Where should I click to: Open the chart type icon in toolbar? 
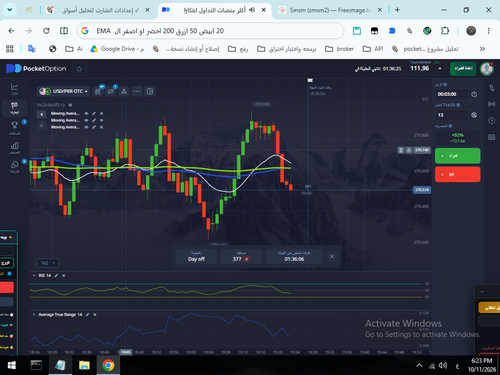pyautogui.click(x=98, y=91)
